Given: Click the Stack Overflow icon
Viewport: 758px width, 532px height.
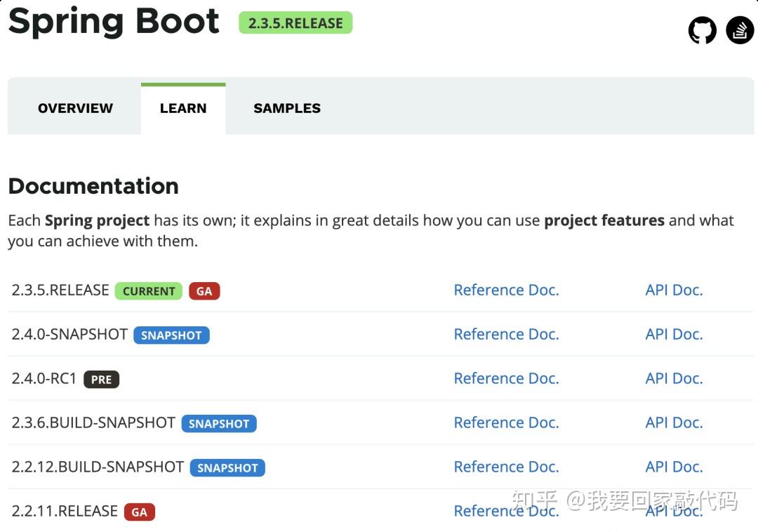Looking at the screenshot, I should tap(740, 30).
